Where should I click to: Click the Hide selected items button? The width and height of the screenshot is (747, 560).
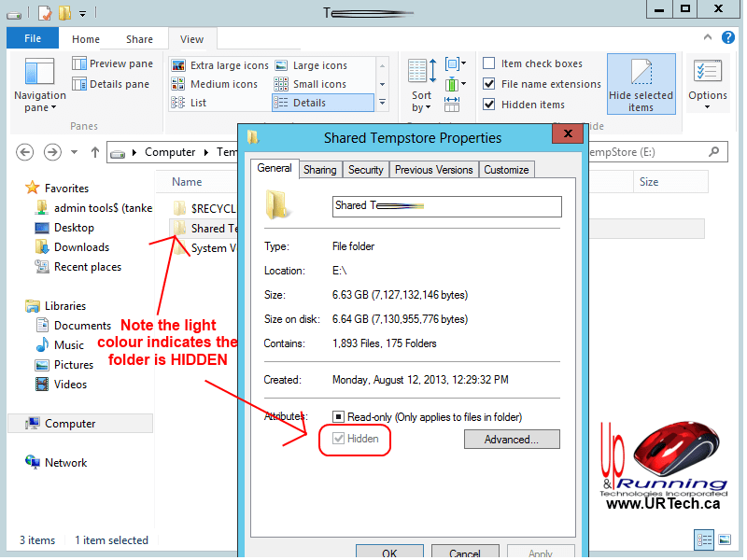641,86
